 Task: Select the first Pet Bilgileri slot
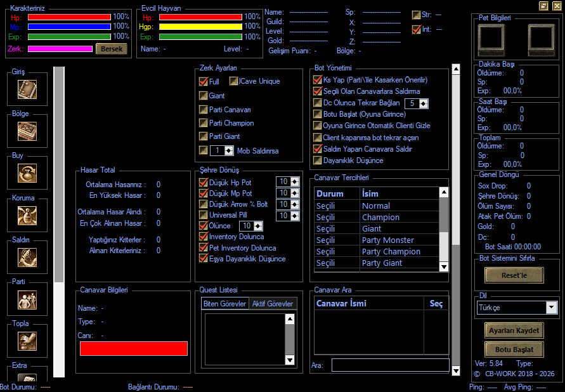(491, 40)
